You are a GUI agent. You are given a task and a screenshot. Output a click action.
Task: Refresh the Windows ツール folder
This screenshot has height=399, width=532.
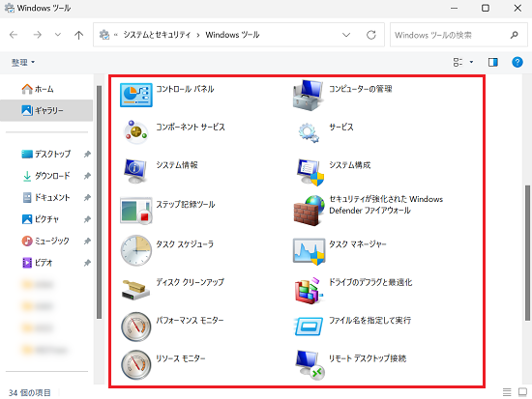(371, 35)
